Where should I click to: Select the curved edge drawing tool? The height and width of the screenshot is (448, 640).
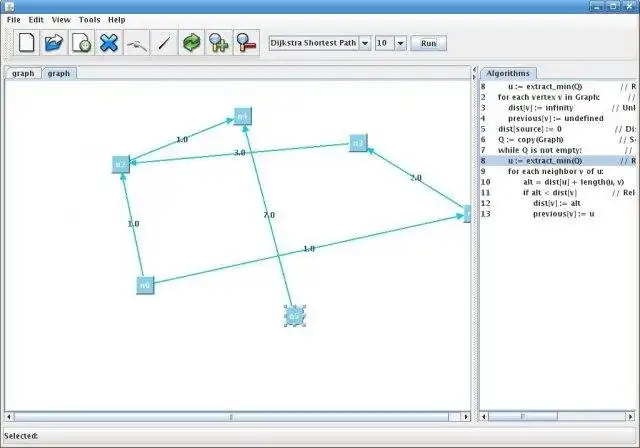[136, 43]
